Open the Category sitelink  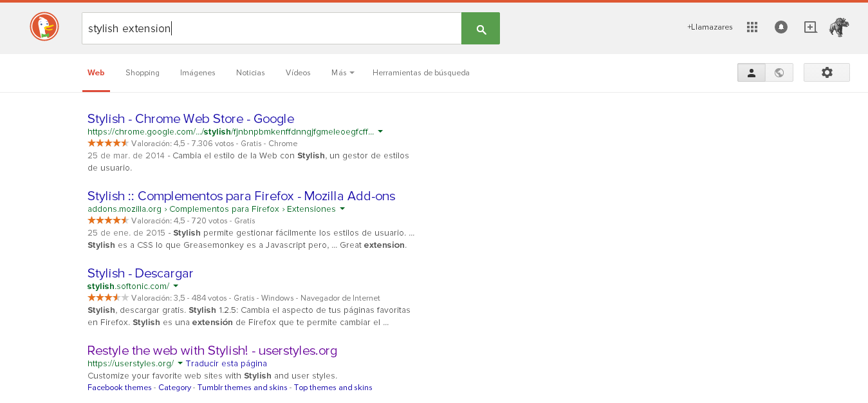point(175,388)
